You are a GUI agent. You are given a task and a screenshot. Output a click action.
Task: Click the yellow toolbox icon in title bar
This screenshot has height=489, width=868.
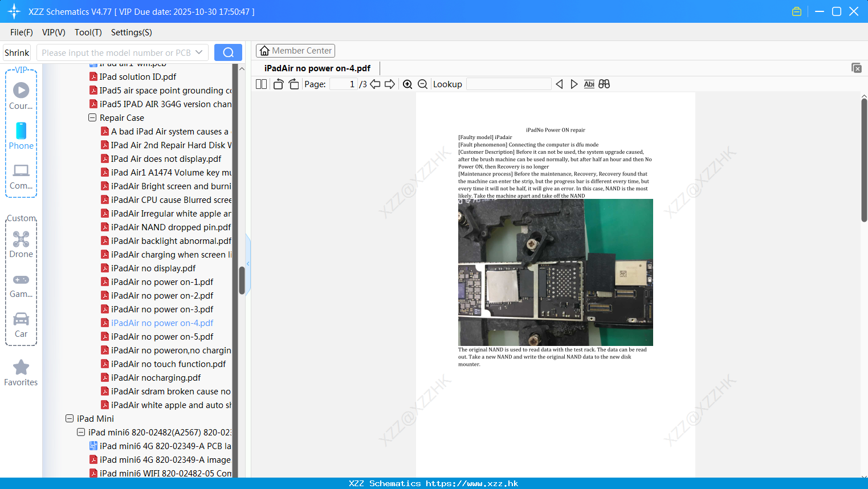[797, 11]
